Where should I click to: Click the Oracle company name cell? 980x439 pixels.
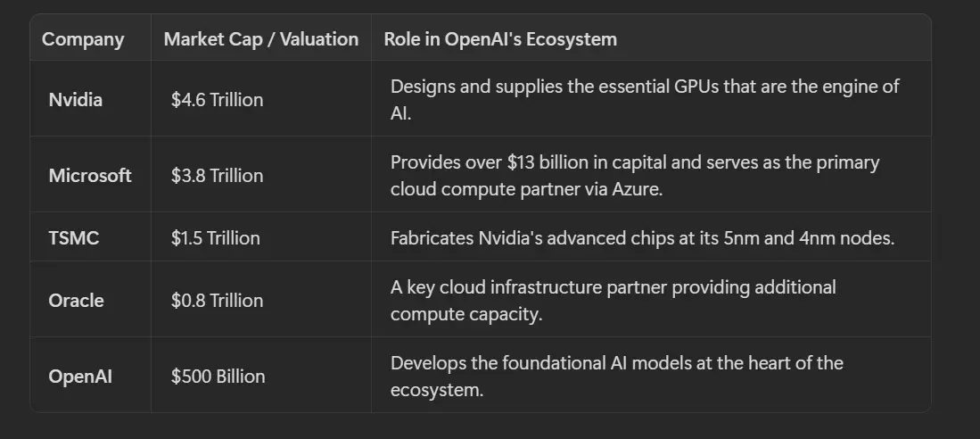(x=76, y=301)
